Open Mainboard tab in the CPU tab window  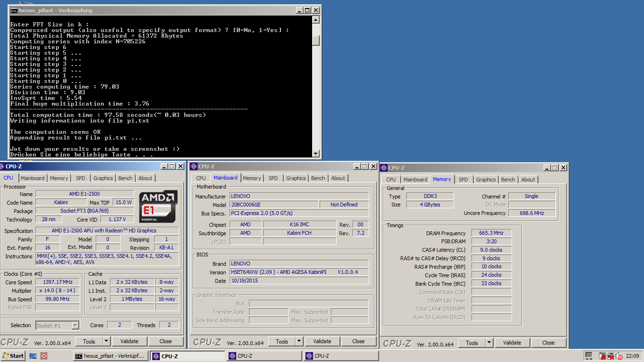(x=33, y=178)
